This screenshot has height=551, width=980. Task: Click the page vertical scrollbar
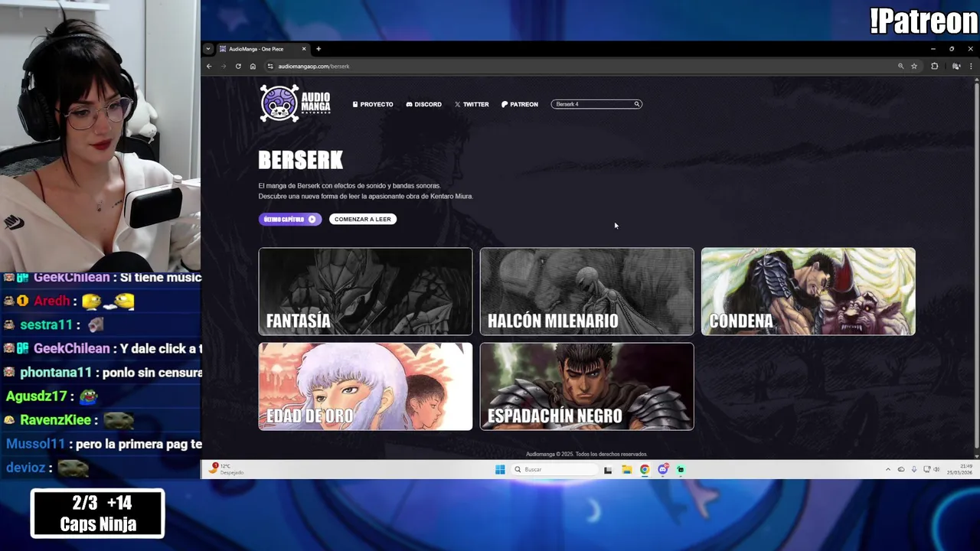976,266
